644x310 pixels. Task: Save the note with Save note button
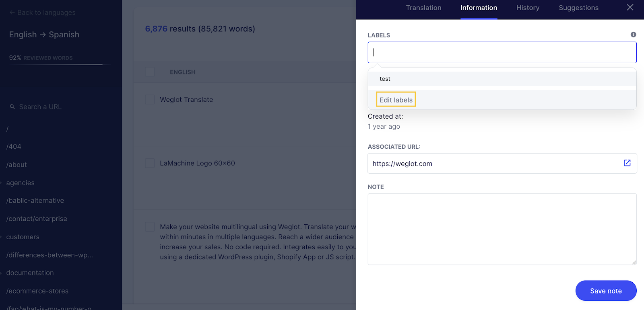coord(606,291)
